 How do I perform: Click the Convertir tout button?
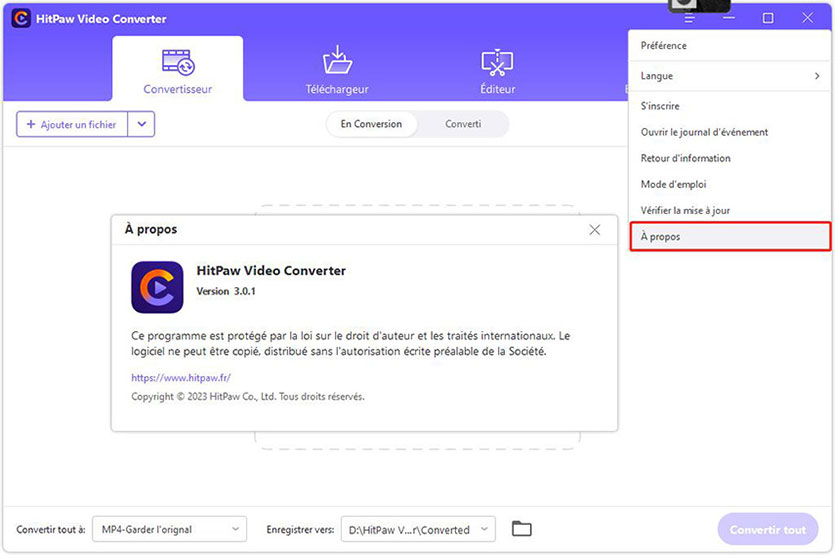click(x=767, y=529)
